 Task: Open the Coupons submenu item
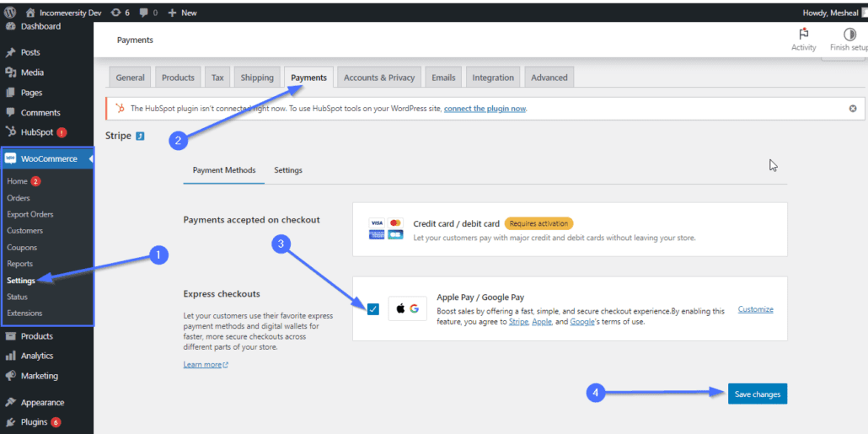coord(22,248)
